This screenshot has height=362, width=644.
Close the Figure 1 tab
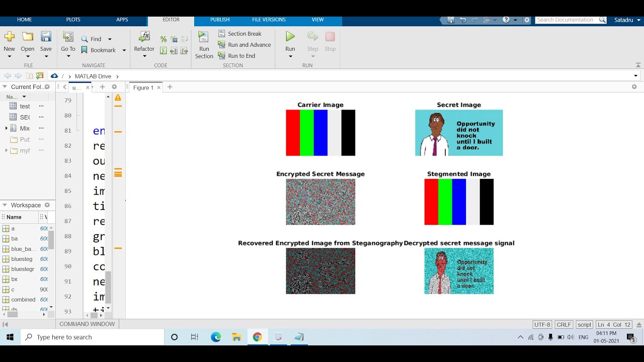(159, 87)
